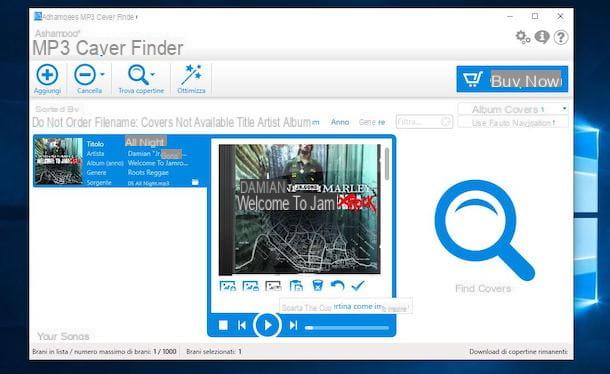The image size is (610, 374).
Task: Open source folder icon in song entry
Action: 195,182
